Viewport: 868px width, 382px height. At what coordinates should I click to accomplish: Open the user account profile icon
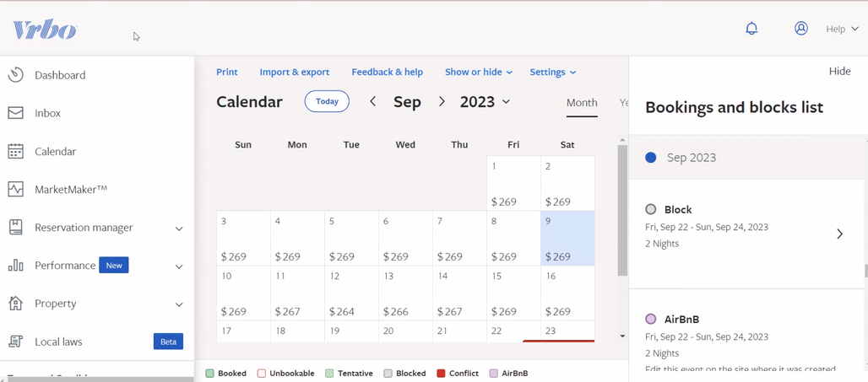tap(801, 29)
